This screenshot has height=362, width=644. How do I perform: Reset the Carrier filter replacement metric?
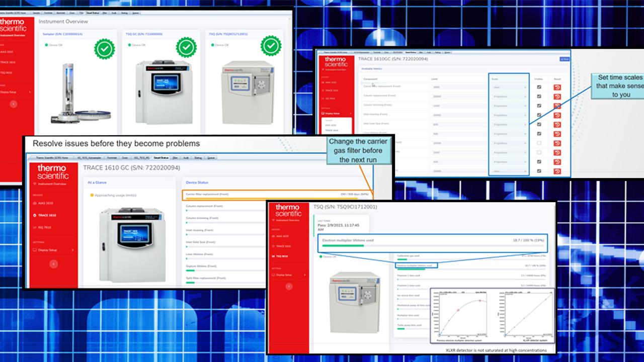coord(557,87)
